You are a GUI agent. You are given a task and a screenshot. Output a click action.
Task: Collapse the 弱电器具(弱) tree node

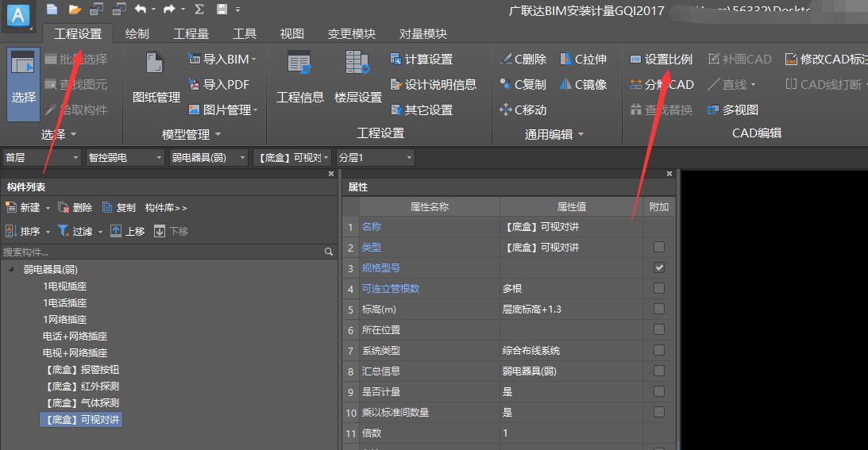click(12, 270)
